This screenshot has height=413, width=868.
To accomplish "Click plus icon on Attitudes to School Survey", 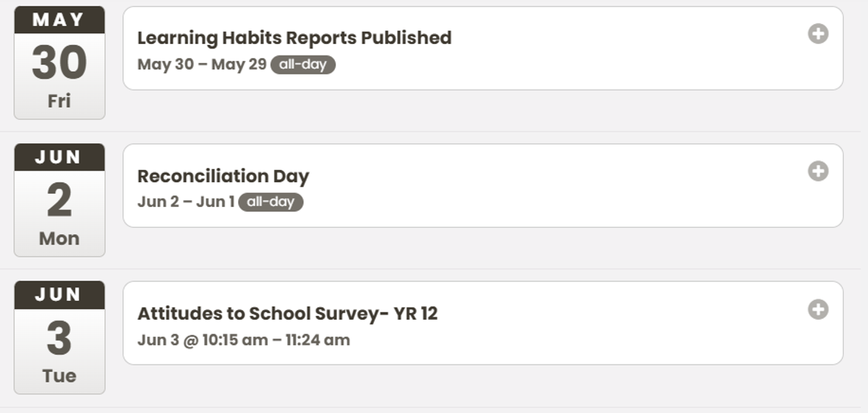I will point(818,310).
